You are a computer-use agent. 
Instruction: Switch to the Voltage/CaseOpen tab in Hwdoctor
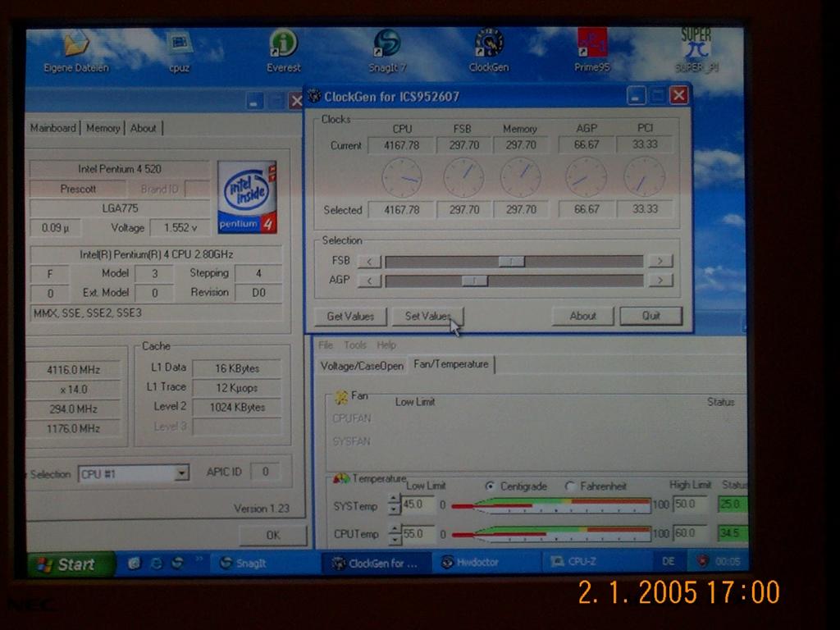(x=362, y=366)
